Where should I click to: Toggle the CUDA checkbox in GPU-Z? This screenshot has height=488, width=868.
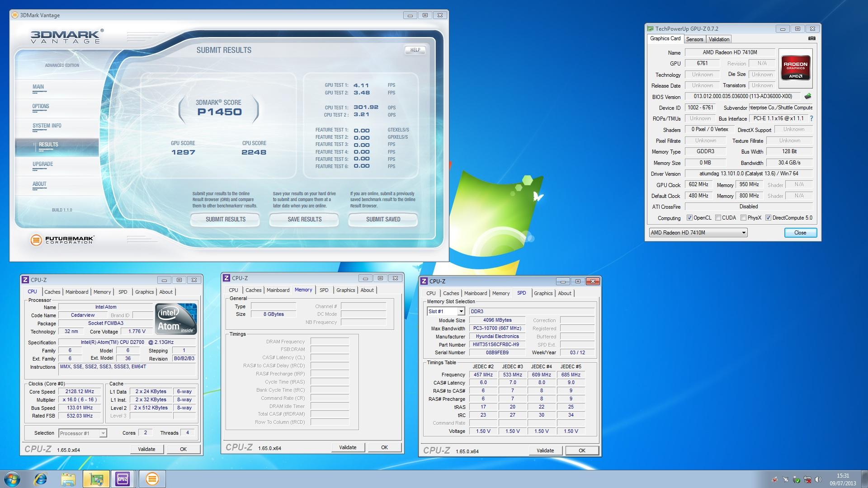pyautogui.click(x=718, y=218)
